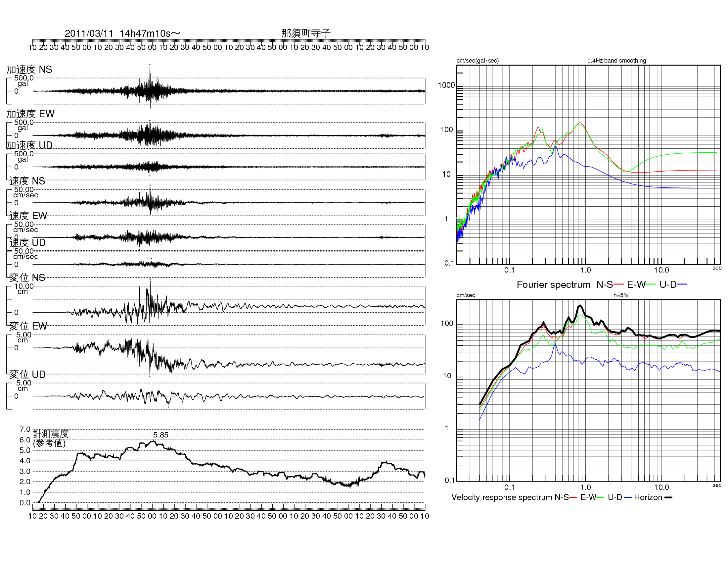Click the 5.00 scale on 変位 UD
This screenshot has height=563, width=728.
point(24,383)
